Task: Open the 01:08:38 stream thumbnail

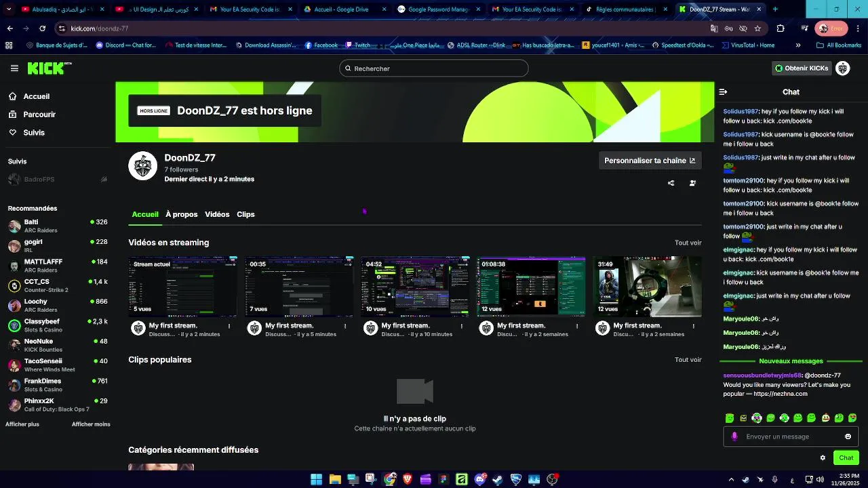Action: [531, 287]
